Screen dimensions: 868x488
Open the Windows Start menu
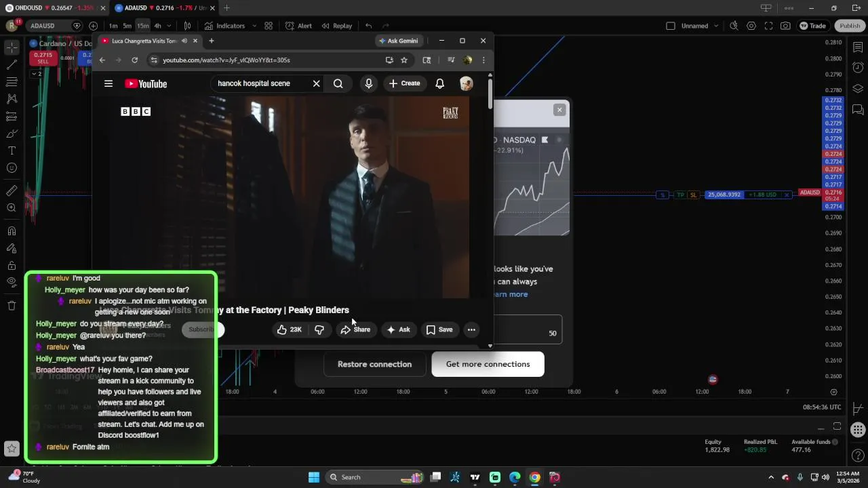[314, 477]
